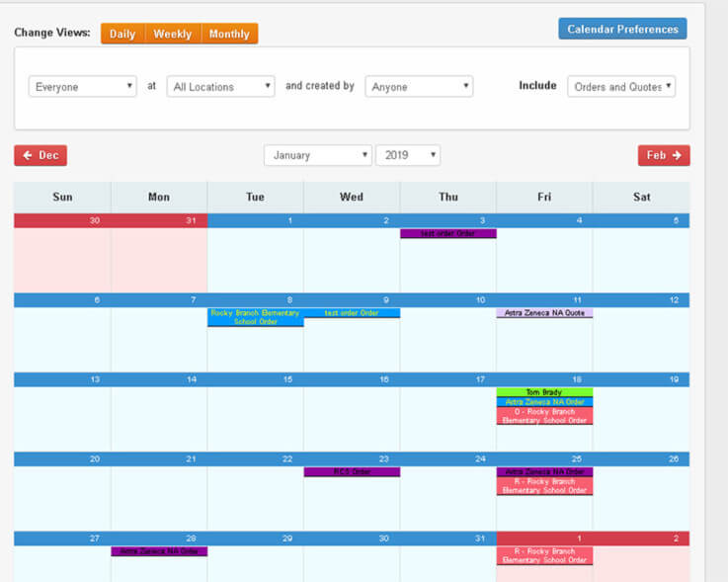This screenshot has height=582, width=728.
Task: Open the January month selector
Action: tap(317, 155)
